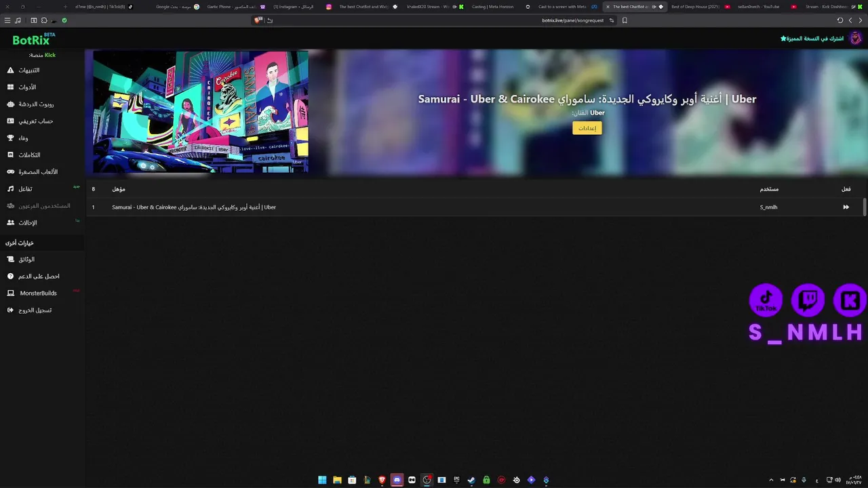This screenshot has width=868, height=488.
Task: Open التنبيهات alerts in the sidebar
Action: tap(28, 70)
